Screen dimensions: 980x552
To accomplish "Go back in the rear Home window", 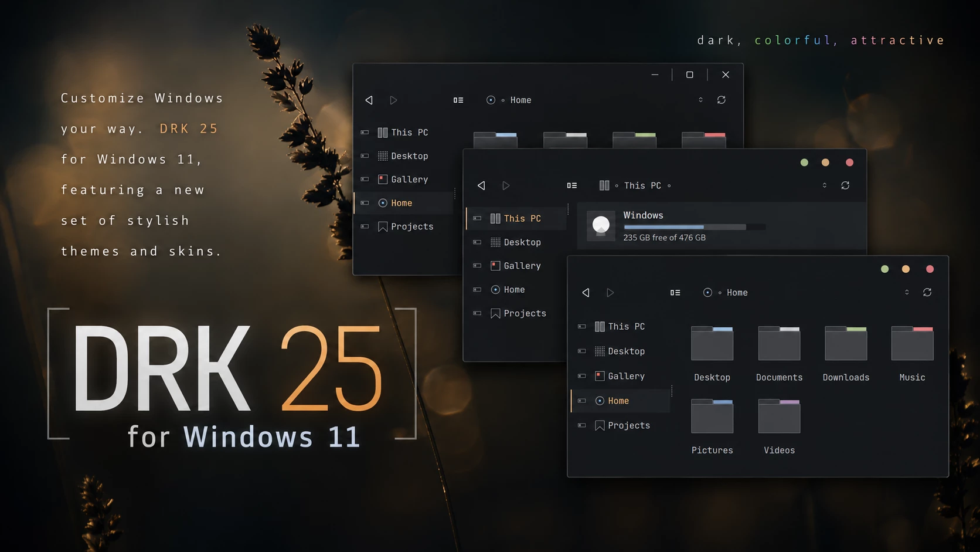I will [x=369, y=100].
